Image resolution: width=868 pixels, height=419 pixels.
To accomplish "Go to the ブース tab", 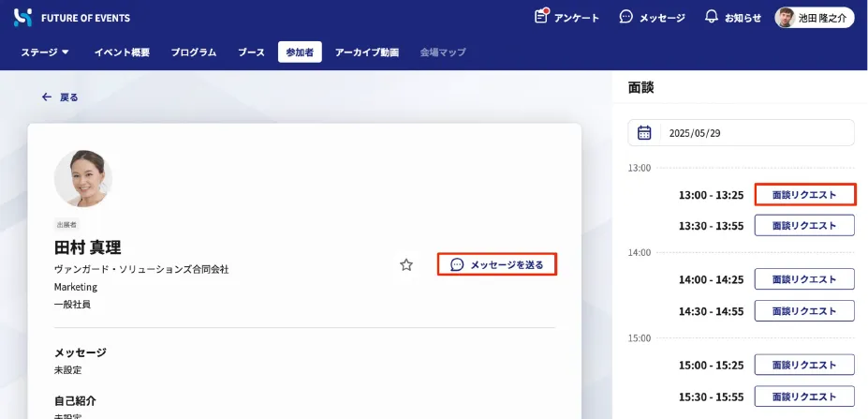I will [x=251, y=52].
